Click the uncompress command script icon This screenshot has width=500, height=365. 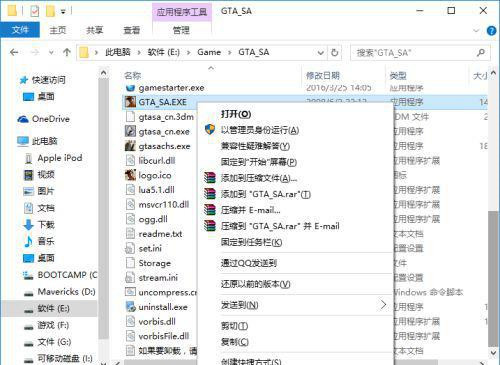pos(130,292)
